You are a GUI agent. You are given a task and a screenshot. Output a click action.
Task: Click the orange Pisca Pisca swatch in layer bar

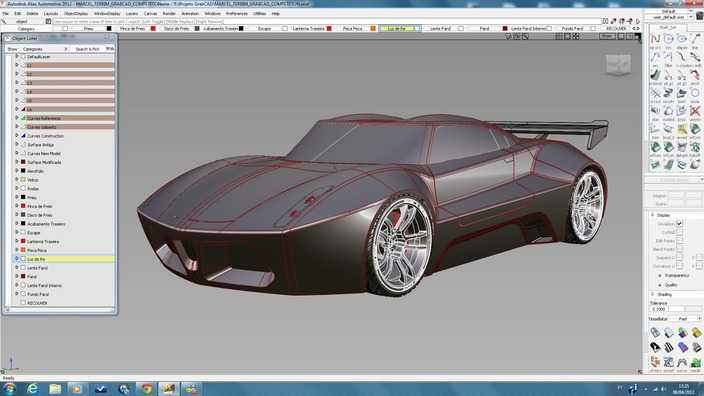pyautogui.click(x=373, y=28)
